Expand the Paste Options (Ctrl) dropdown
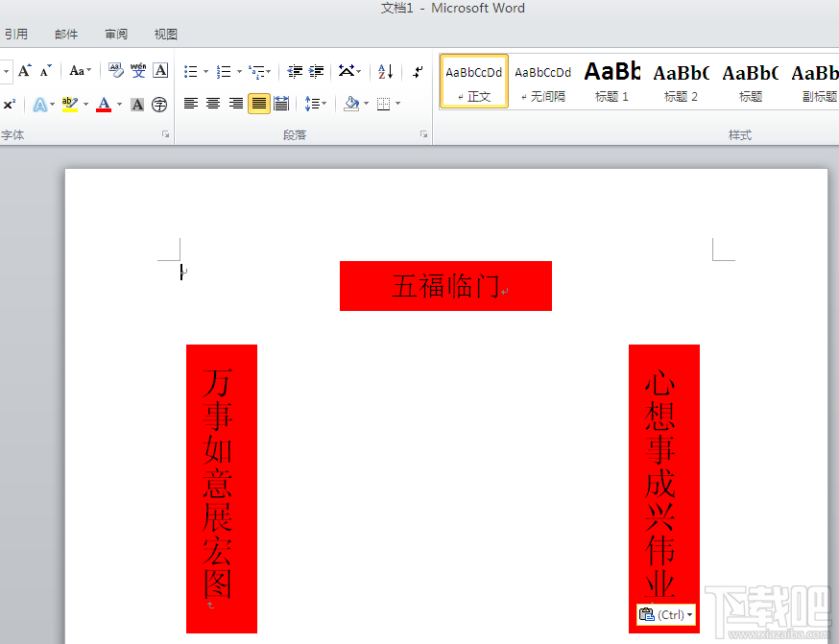The width and height of the screenshot is (839, 644). coord(688,614)
